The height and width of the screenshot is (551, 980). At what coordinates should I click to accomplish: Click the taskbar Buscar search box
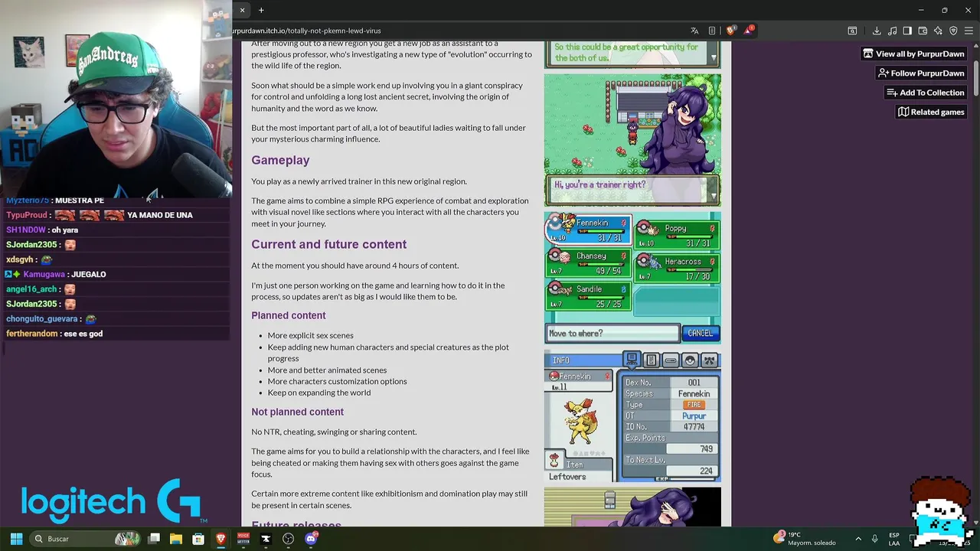coord(86,539)
